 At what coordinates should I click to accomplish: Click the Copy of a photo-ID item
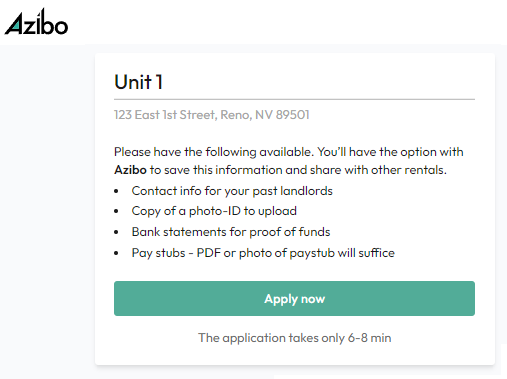(214, 211)
